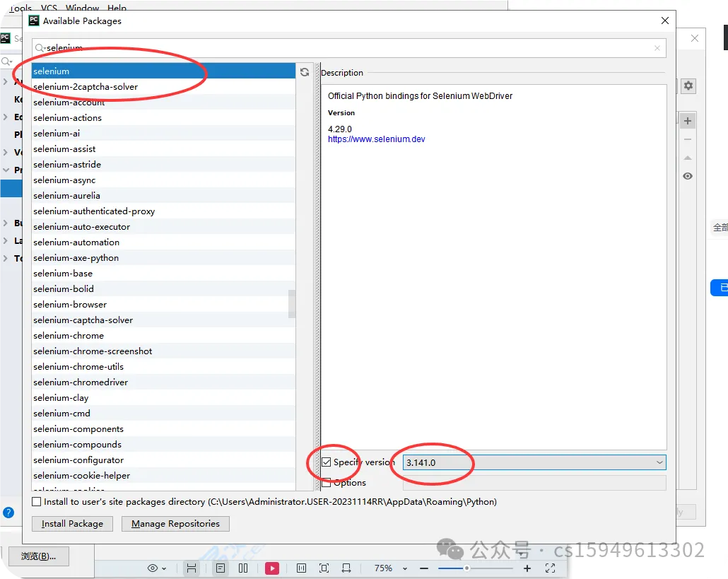Viewport: 728px width, 579px height.
Task: Select selenium-clay in the list
Action: click(x=163, y=398)
